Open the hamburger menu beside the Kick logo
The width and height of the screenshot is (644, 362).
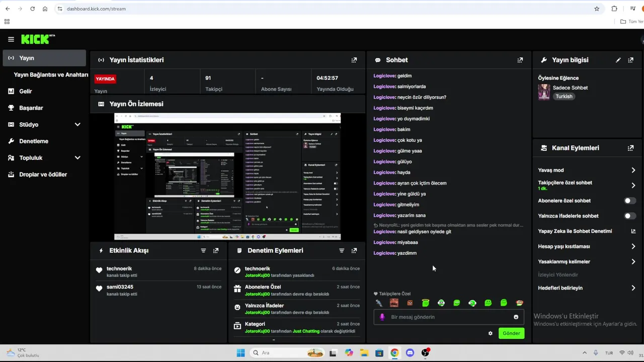point(11,39)
